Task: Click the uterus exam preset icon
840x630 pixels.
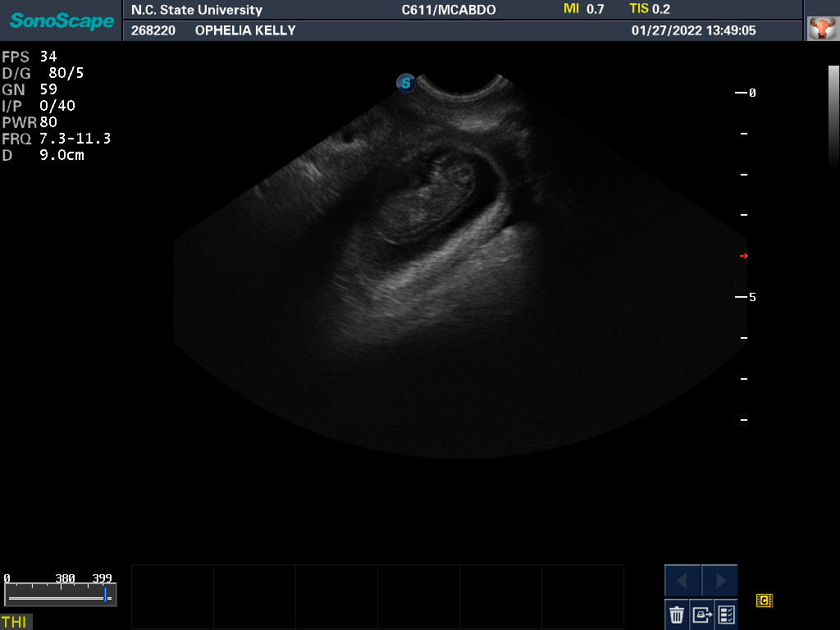Action: click(x=820, y=29)
